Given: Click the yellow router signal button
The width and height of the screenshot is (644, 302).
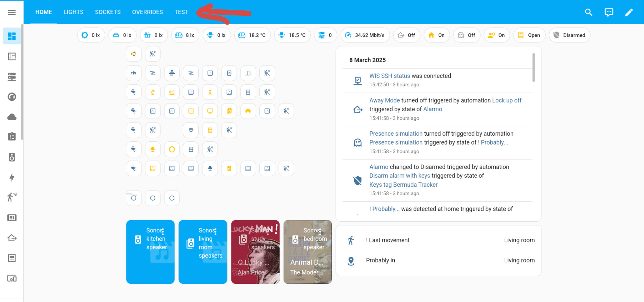Looking at the screenshot, I should pos(172,92).
